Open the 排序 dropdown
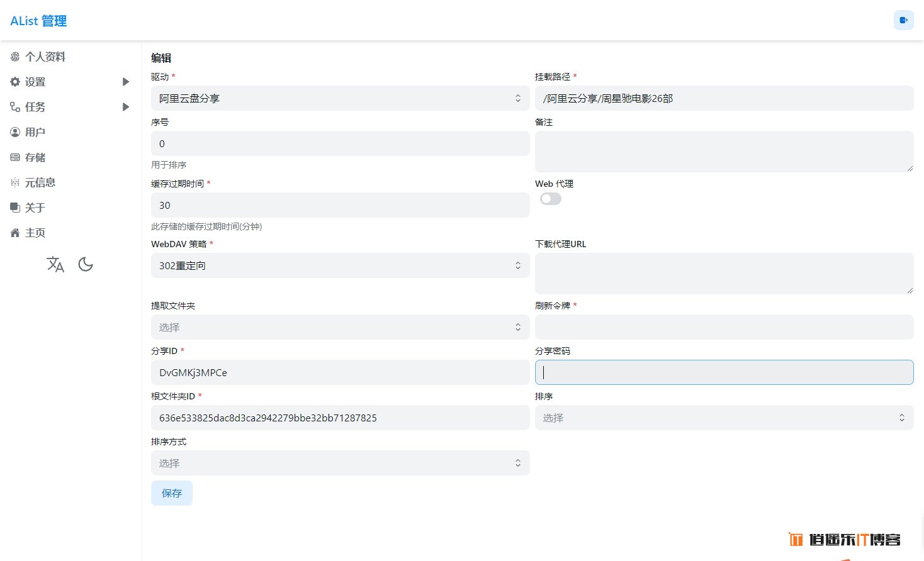 pyautogui.click(x=724, y=418)
